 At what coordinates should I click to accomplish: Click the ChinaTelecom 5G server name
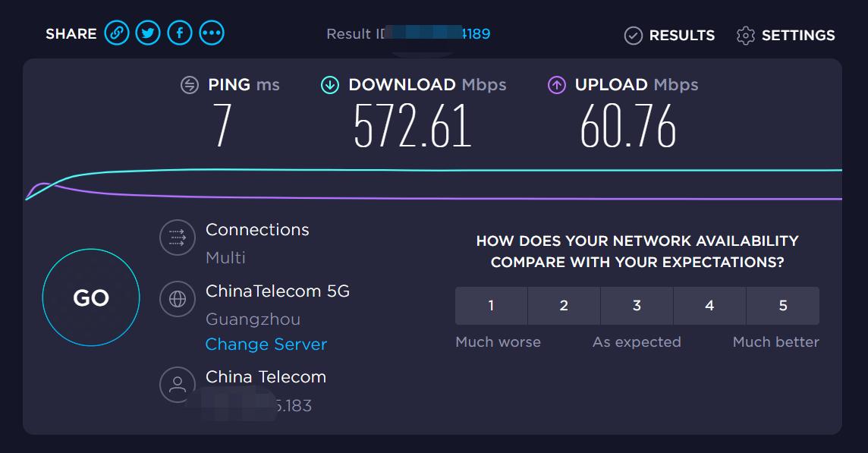coord(277,291)
